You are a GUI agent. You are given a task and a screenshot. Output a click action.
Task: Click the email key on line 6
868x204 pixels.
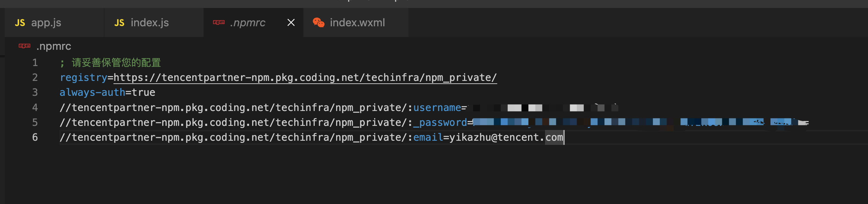(x=428, y=138)
